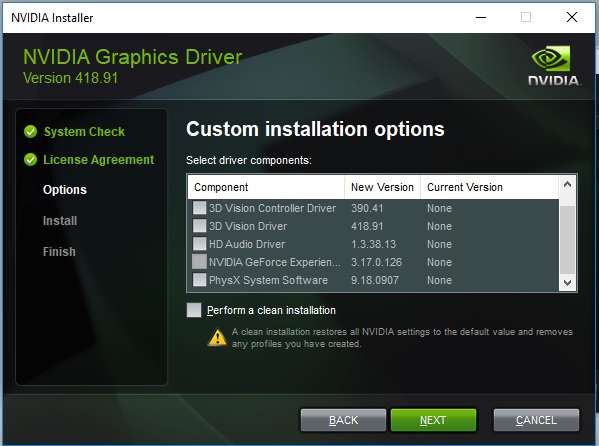
Task: Abort setup with the CANCEL button
Action: 536,420
